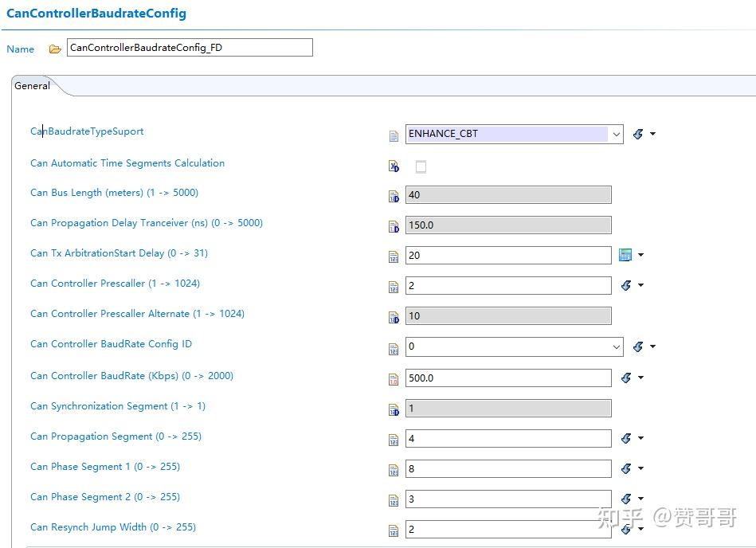
Task: Click the Prescaller Alternate field showing 10
Action: pos(508,315)
